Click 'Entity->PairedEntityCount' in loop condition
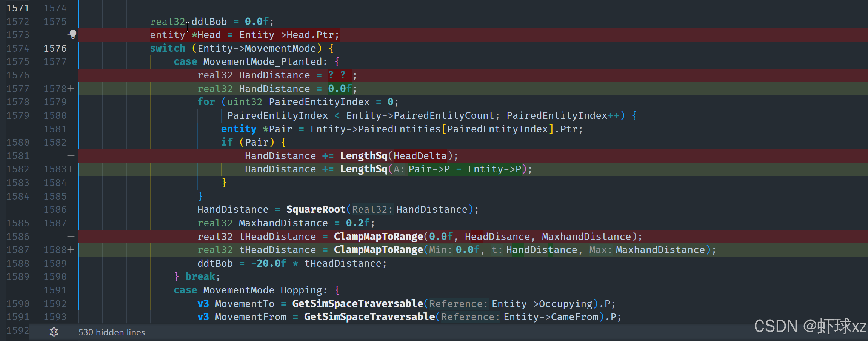868x341 pixels. point(420,115)
